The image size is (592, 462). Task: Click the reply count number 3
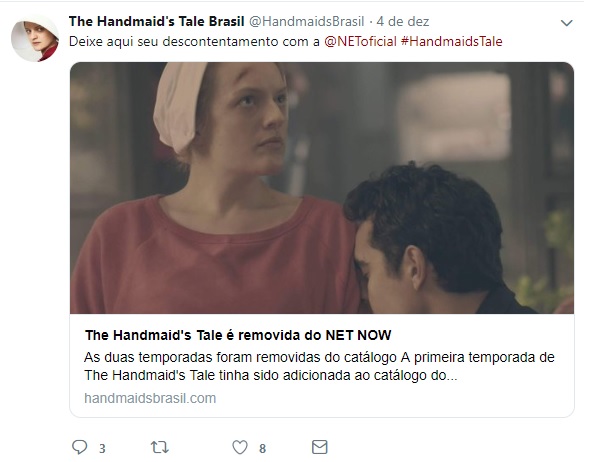coord(102,449)
